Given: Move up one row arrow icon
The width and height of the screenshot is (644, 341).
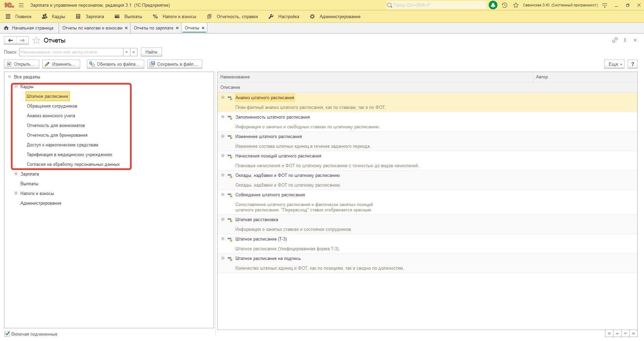Looking at the screenshot, I should [x=617, y=334].
